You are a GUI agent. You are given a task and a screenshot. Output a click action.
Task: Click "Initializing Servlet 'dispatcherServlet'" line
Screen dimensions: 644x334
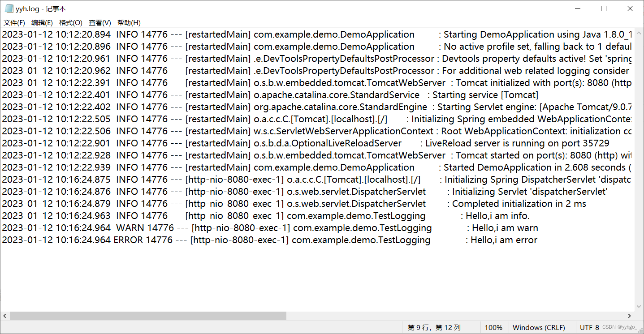coord(305,192)
